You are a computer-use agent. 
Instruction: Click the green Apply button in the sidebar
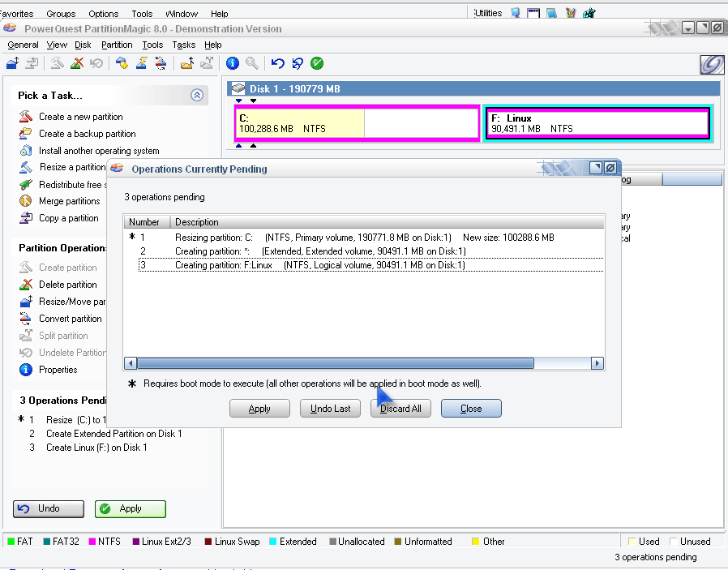point(130,509)
